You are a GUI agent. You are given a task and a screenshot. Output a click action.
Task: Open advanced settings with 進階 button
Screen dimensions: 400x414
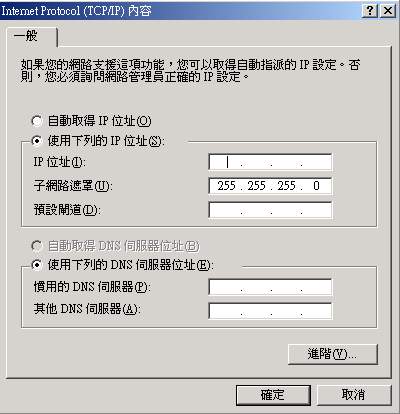click(x=333, y=354)
